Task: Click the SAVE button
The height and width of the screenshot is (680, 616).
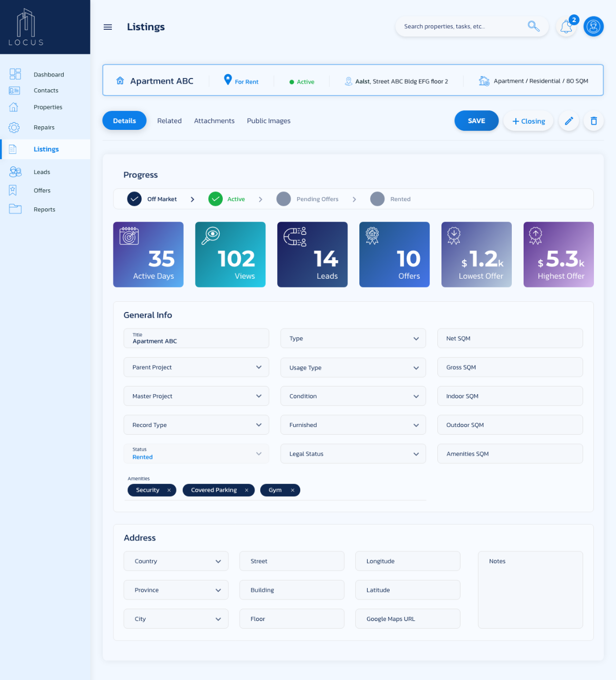Action: 476,121
